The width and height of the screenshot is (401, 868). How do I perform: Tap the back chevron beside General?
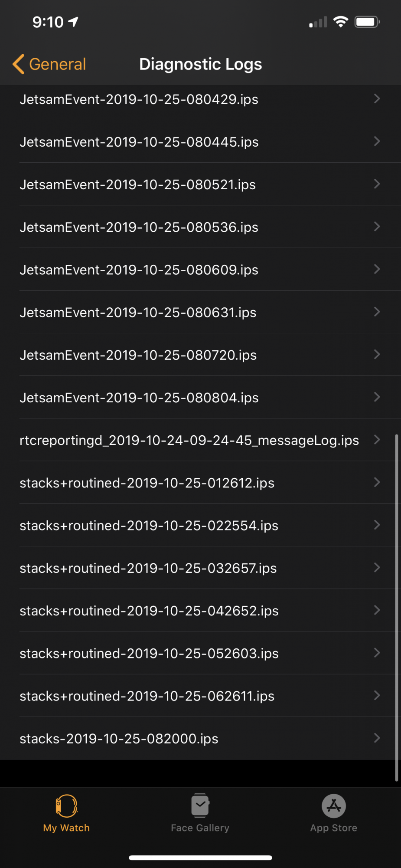19,64
